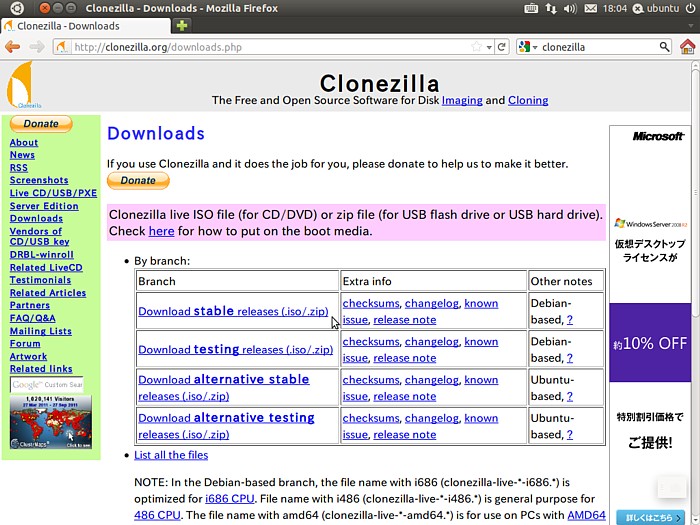Follow the Cloning link in the header

coord(528,100)
